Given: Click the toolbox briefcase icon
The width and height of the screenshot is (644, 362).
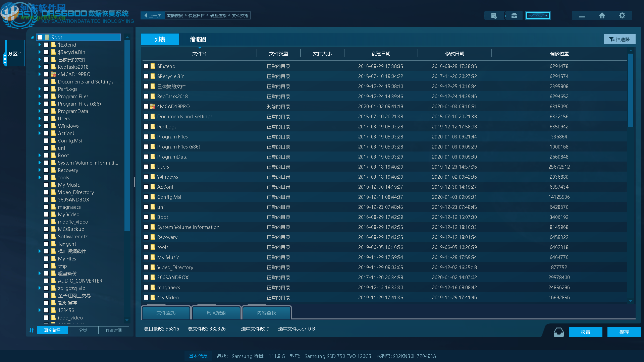Looking at the screenshot, I should (514, 16).
